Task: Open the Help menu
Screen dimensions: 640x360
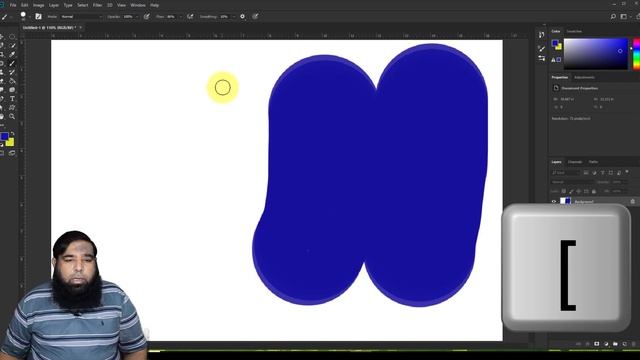Action: click(154, 5)
